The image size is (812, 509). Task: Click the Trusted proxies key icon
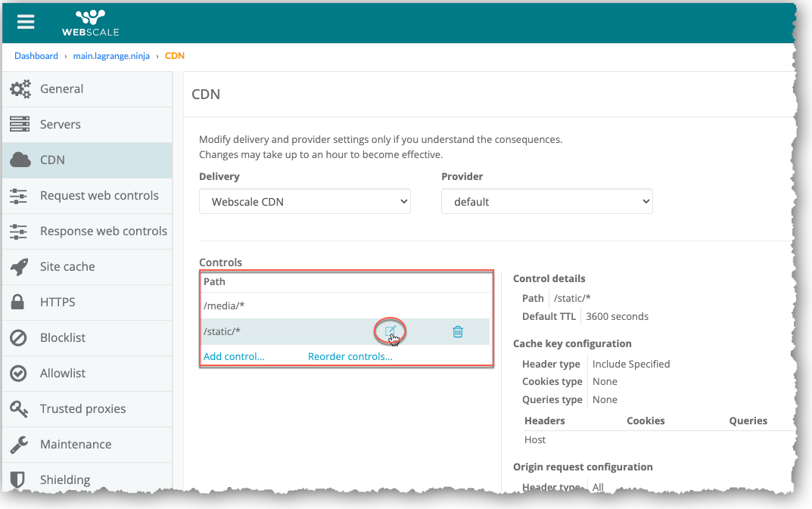[19, 408]
